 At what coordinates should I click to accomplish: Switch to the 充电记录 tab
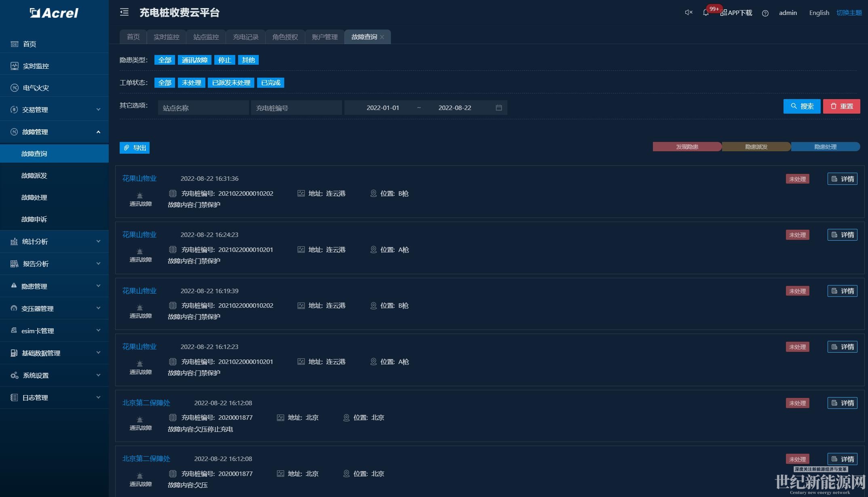tap(245, 37)
